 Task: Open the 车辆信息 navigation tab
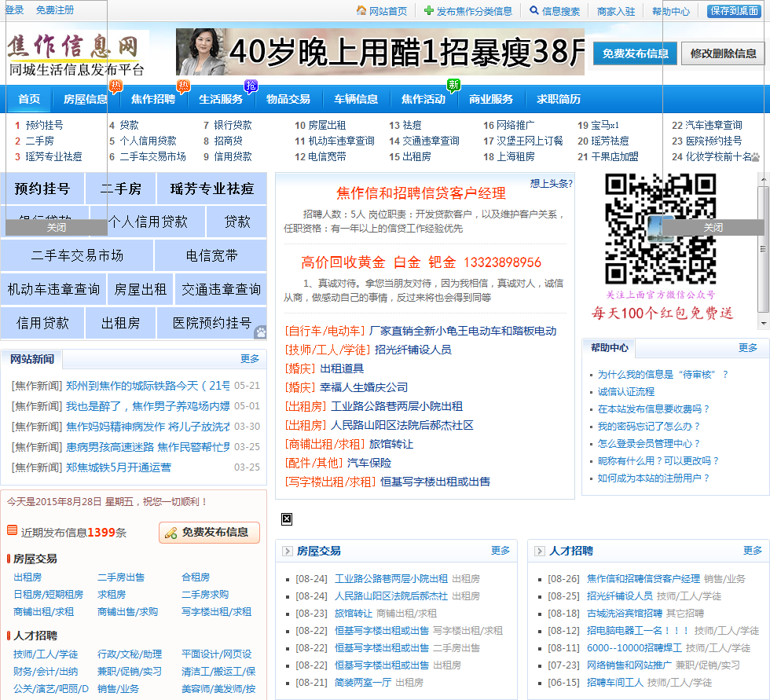[x=356, y=99]
